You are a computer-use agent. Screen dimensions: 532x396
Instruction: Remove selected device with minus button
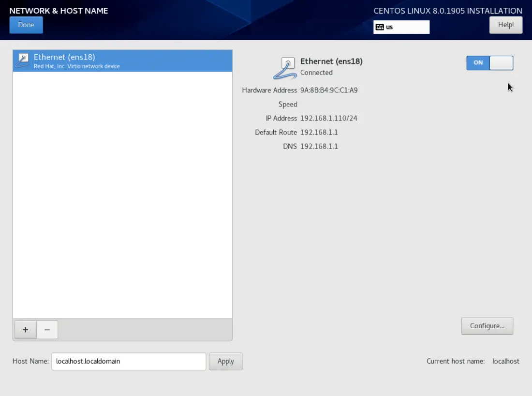click(x=47, y=330)
